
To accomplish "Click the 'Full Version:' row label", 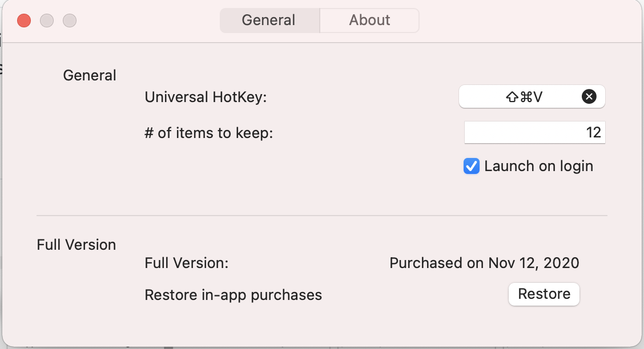I will [x=186, y=263].
